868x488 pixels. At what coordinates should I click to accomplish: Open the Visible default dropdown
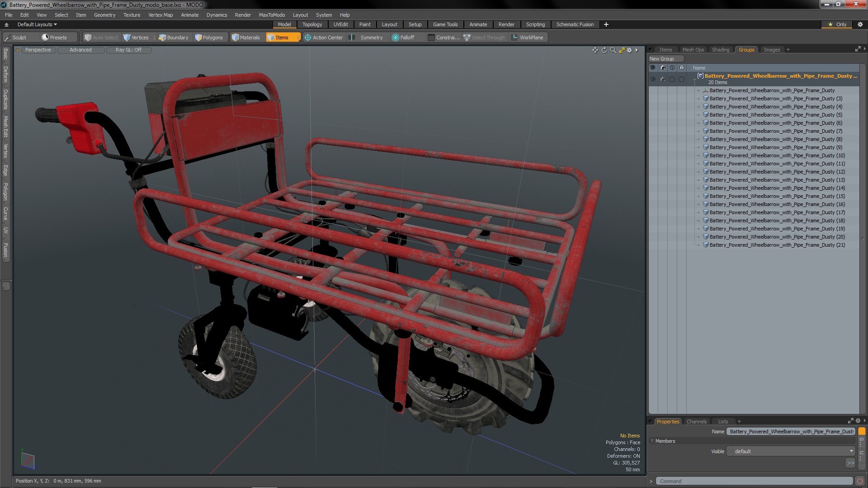[792, 451]
